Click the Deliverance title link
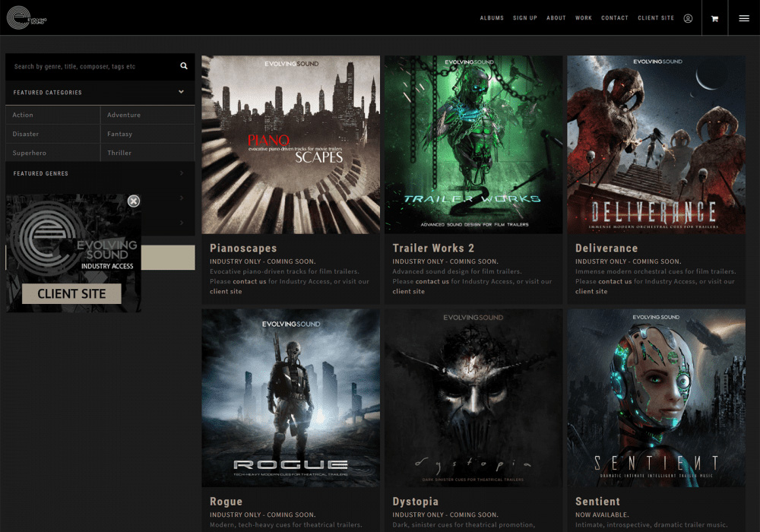The image size is (760, 532). pyautogui.click(x=606, y=248)
